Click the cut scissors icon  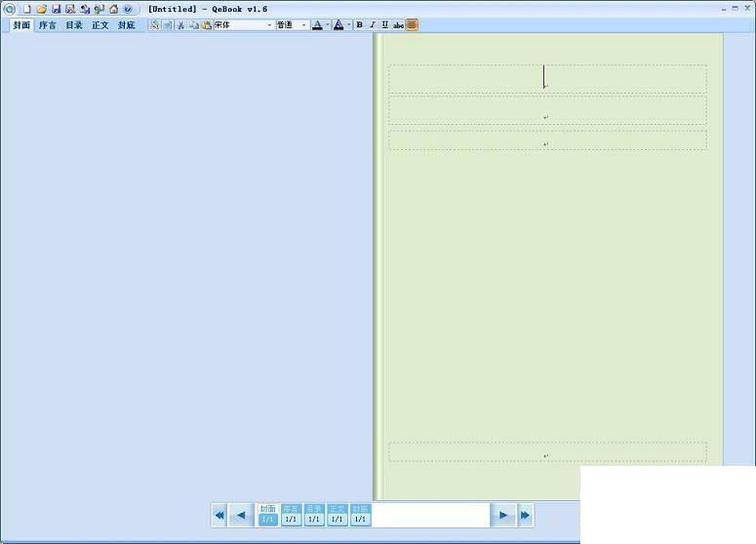pos(180,25)
